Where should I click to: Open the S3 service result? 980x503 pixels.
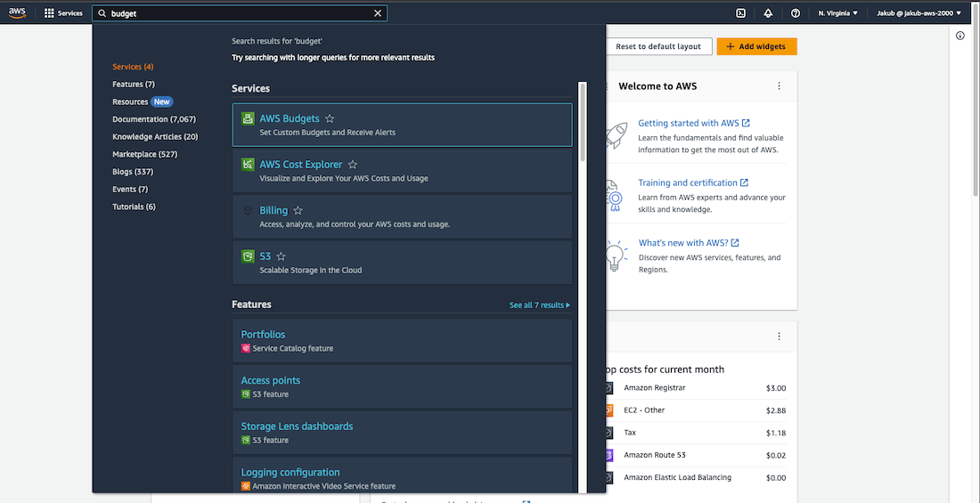[x=402, y=263]
